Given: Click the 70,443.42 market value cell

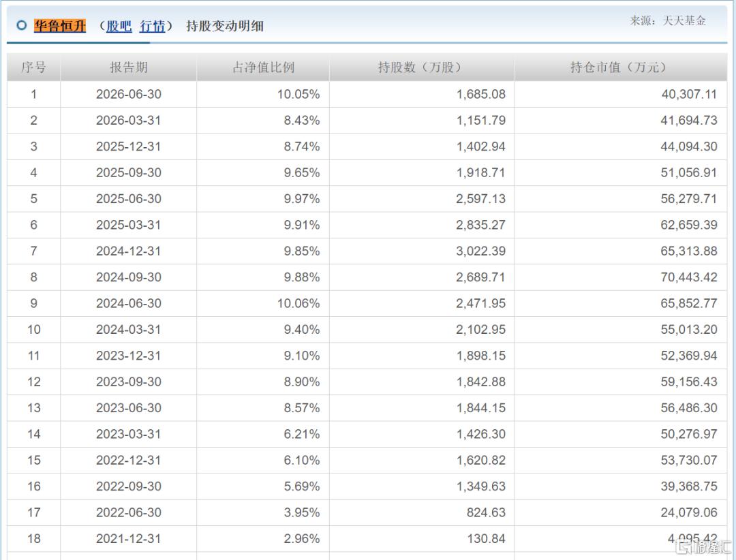Looking at the screenshot, I should (x=621, y=277).
